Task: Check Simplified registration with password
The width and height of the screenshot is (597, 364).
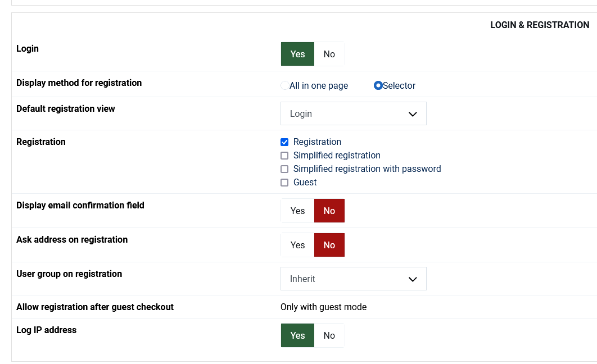Action: click(284, 169)
